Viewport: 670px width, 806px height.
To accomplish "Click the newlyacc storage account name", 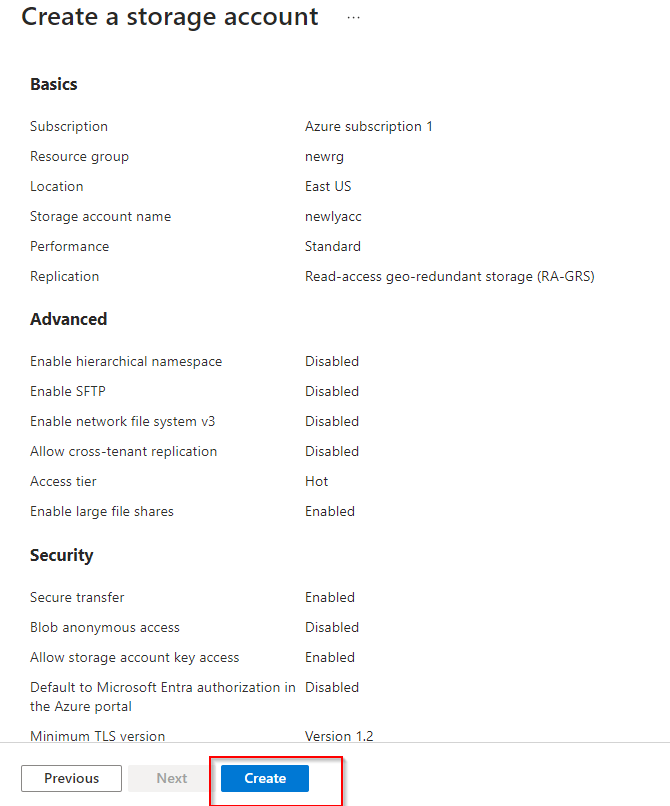I will (332, 216).
